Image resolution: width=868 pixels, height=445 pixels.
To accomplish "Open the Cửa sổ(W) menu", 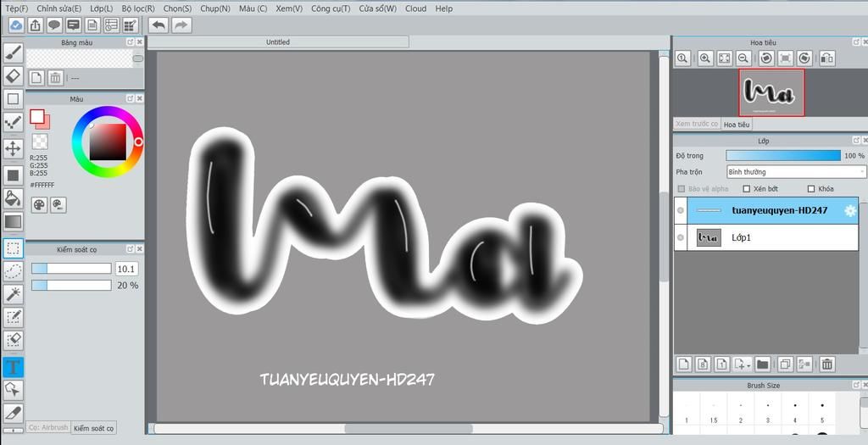I will click(377, 8).
